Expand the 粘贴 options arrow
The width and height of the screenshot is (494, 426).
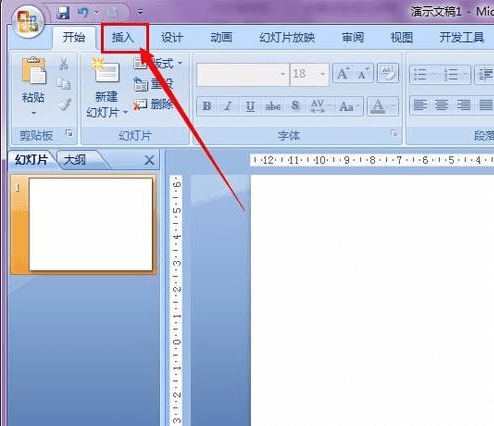tap(33, 113)
